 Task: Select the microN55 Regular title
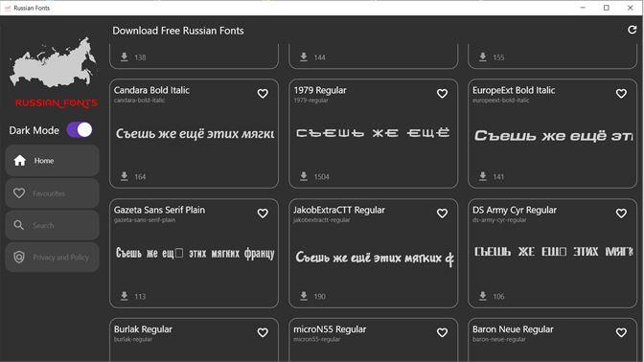point(330,329)
